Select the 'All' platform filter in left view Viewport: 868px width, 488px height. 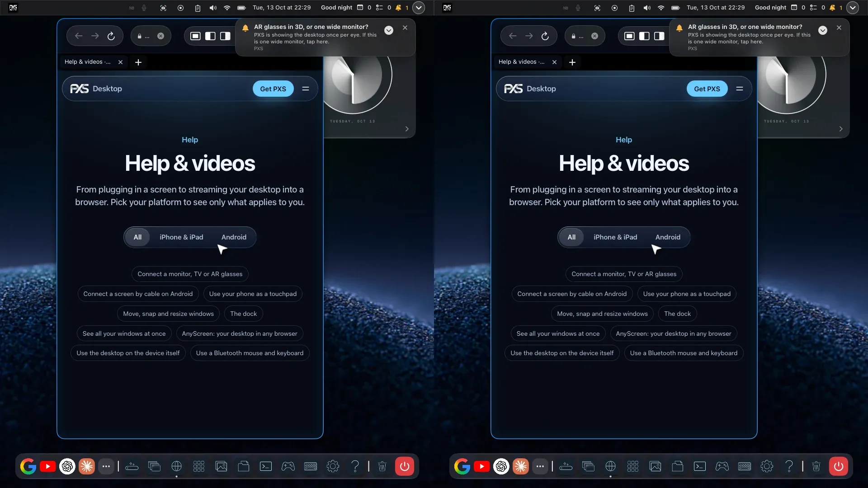(x=137, y=237)
